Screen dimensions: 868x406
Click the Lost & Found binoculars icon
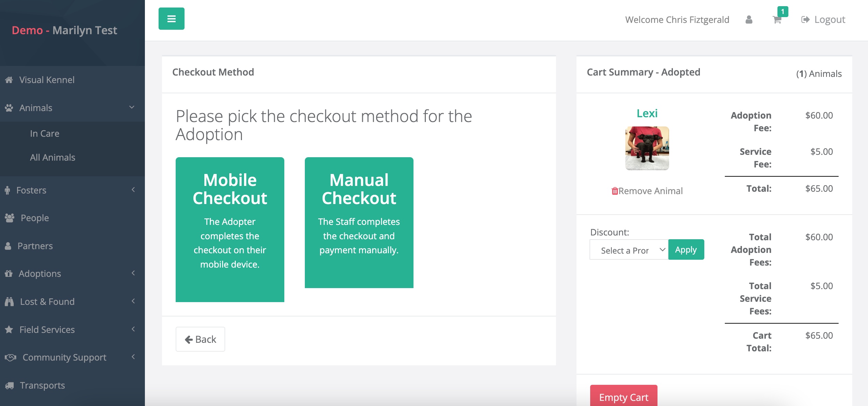(9, 301)
